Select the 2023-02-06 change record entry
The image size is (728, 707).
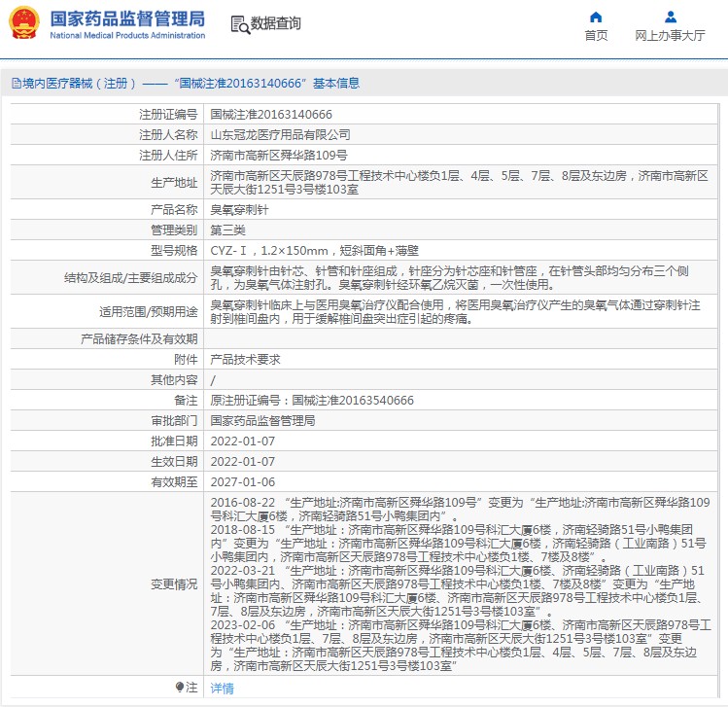point(461,646)
